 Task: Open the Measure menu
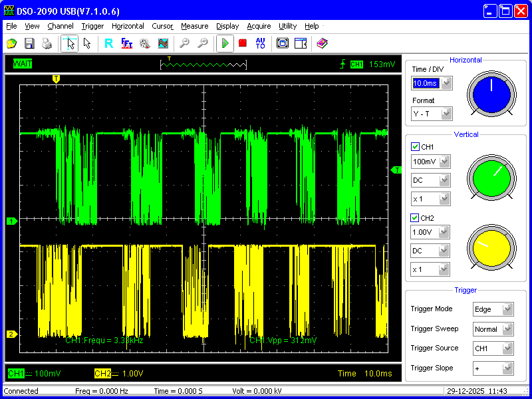point(194,26)
